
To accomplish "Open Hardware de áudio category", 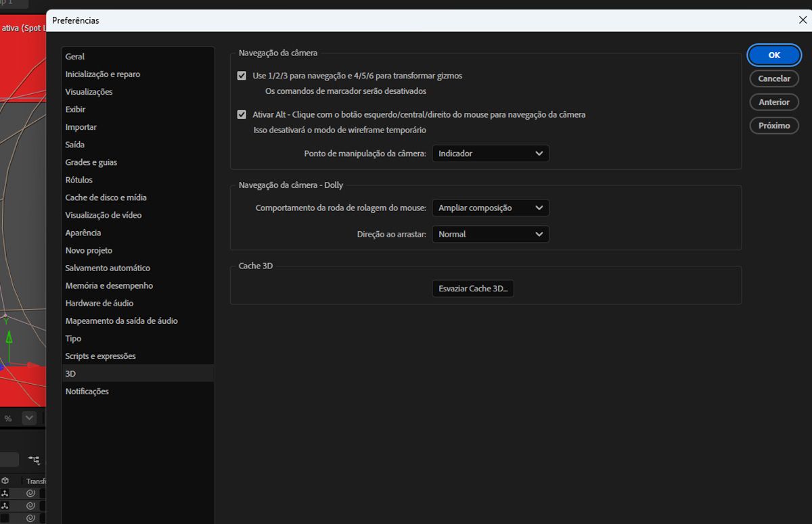I will click(137, 303).
